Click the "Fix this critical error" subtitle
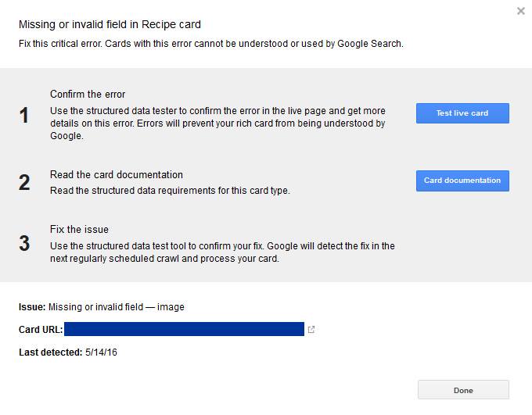The width and height of the screenshot is (532, 415). coord(211,44)
